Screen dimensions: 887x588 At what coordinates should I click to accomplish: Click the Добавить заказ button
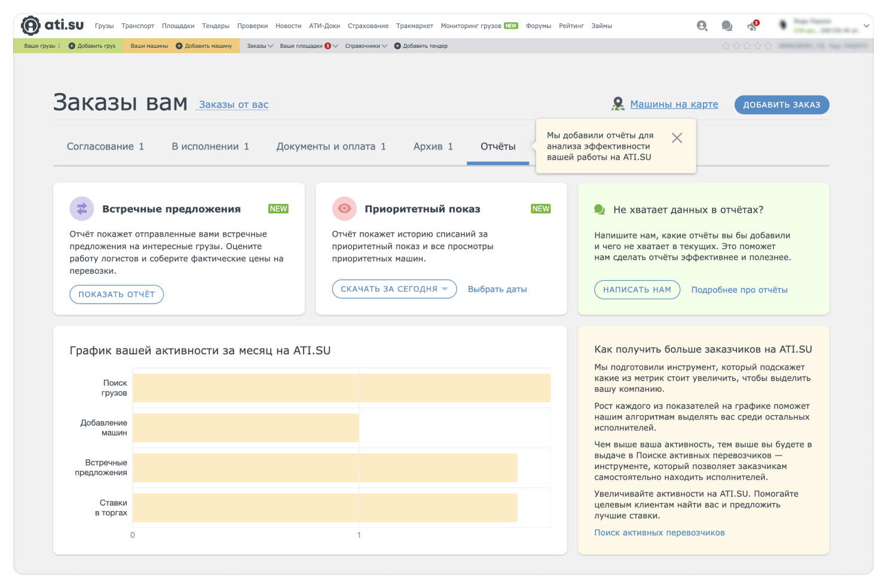(x=782, y=105)
